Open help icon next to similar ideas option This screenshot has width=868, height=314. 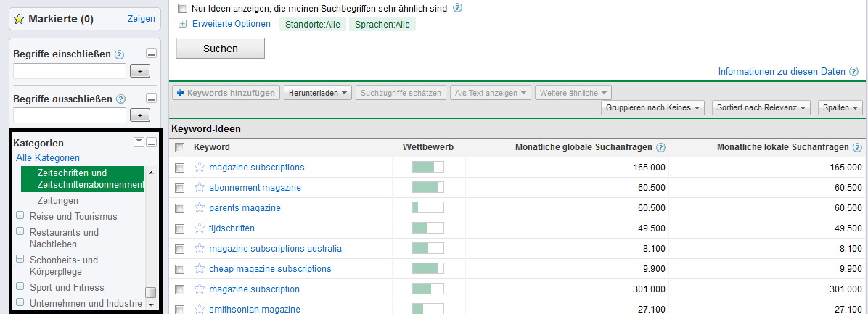point(457,8)
